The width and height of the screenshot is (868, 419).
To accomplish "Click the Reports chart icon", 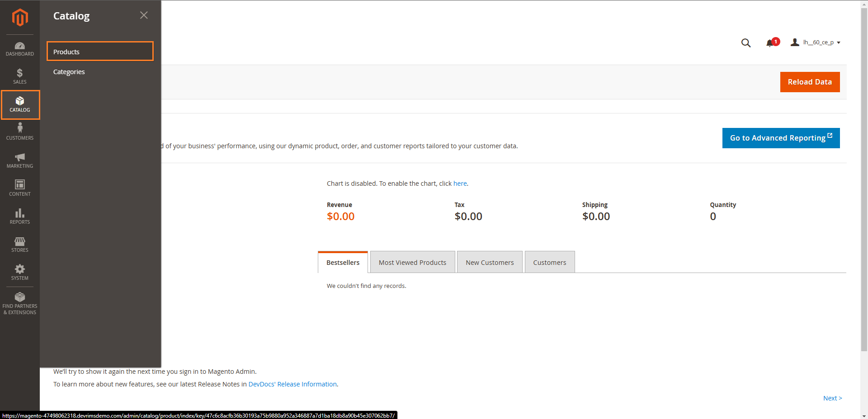I will point(19,216).
